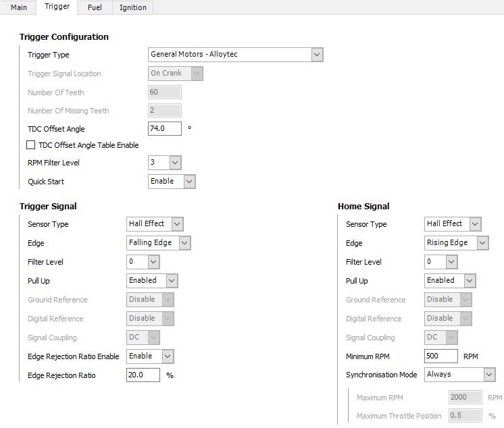Click the Edge Rejection Ratio input field
Screen dimensions: 504x428
tap(143, 375)
